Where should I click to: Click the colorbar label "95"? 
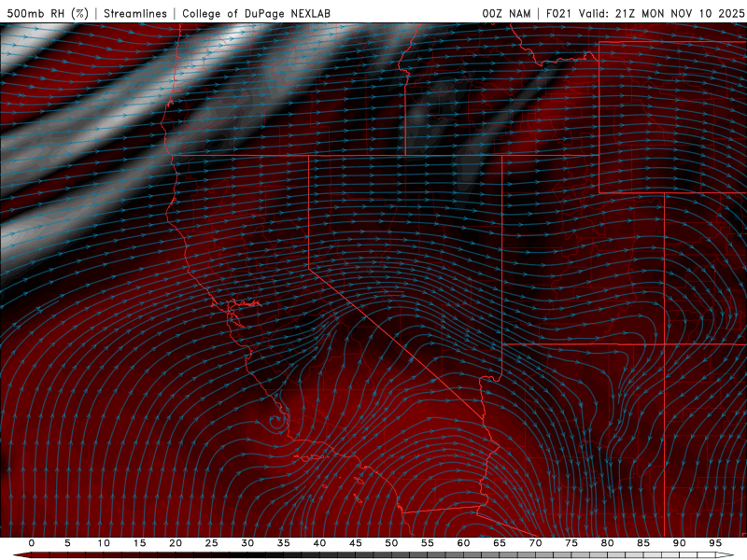[x=715, y=543]
